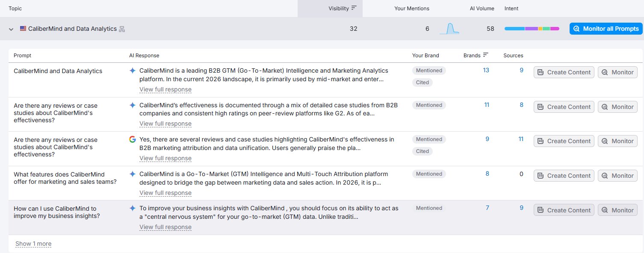View full response for 'What features' prompt

[165, 193]
